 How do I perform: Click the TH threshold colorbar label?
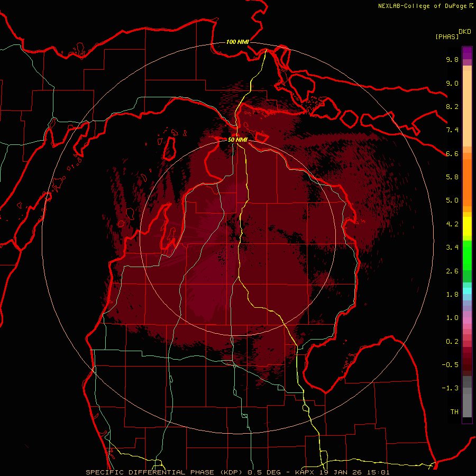coord(454,412)
